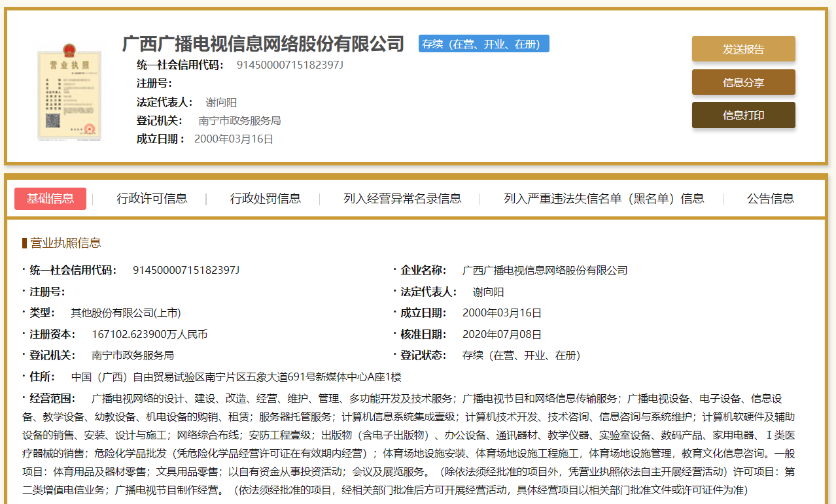Open the 行政处罚信息 tab
Screen dimensions: 836x504
[265, 199]
